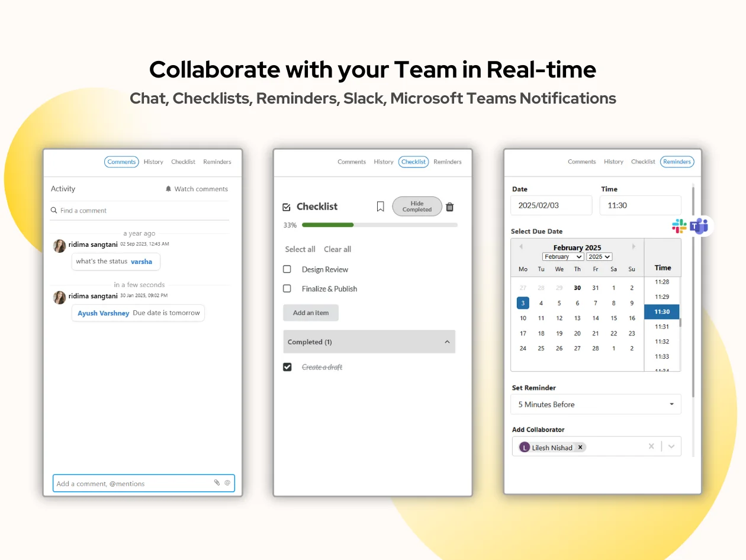
Task: Check the Design Review checkbox
Action: click(287, 269)
